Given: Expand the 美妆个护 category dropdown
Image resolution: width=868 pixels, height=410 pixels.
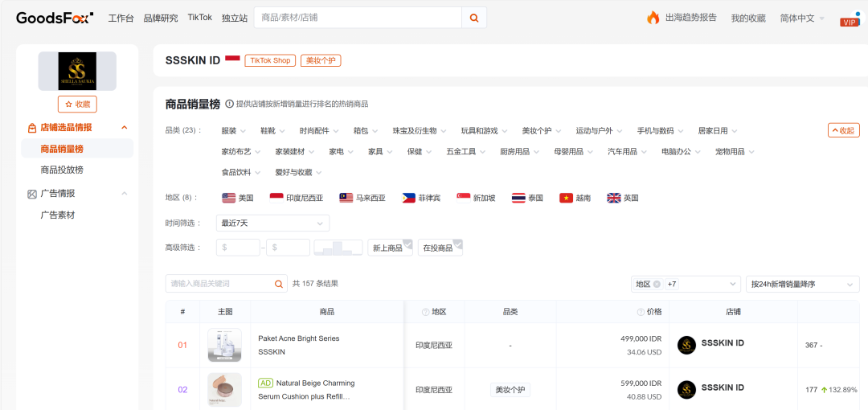Looking at the screenshot, I should point(542,131).
